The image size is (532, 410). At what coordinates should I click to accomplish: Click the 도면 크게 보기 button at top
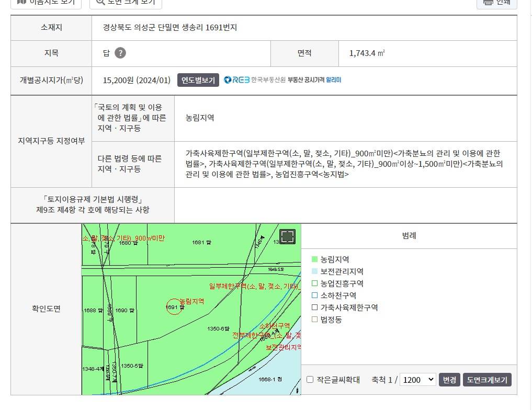126,3
